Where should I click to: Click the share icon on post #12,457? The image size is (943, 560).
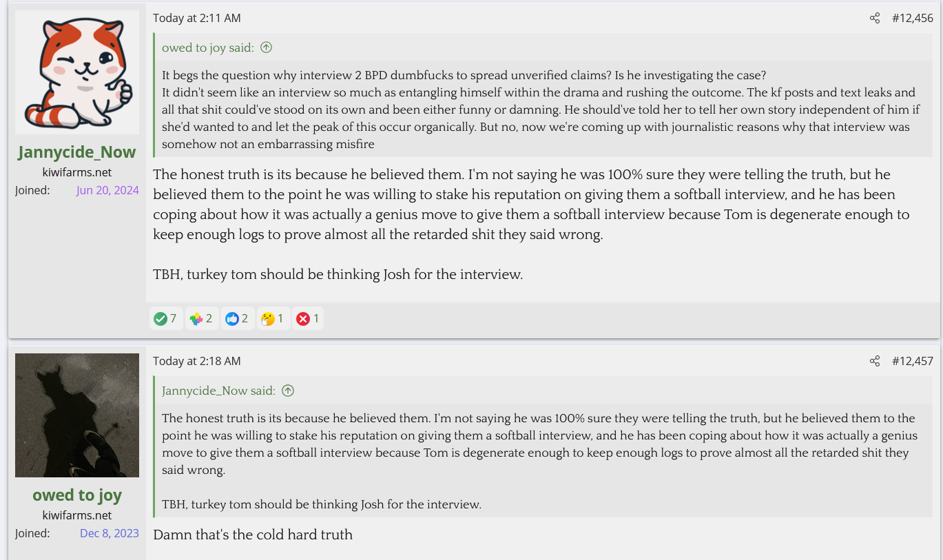(x=875, y=361)
